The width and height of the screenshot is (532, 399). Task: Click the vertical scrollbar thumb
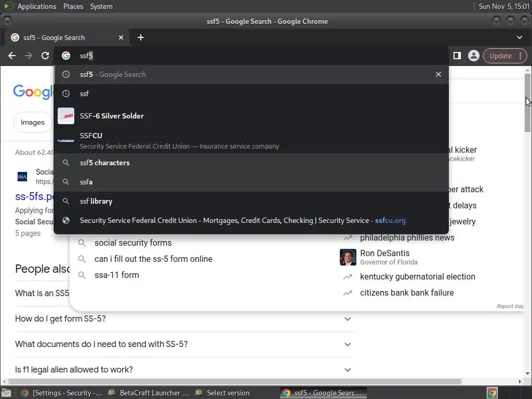[527, 103]
